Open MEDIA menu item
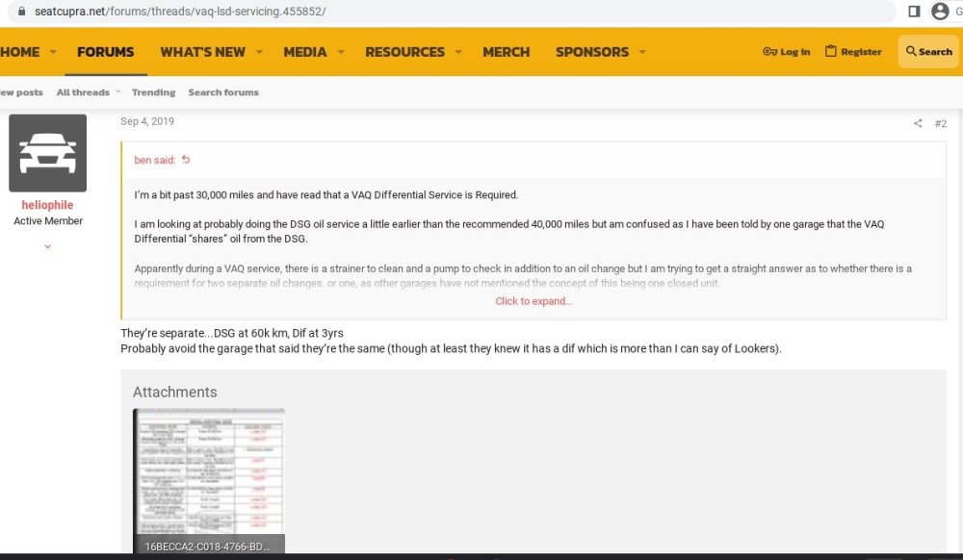The image size is (963, 560). [x=305, y=52]
